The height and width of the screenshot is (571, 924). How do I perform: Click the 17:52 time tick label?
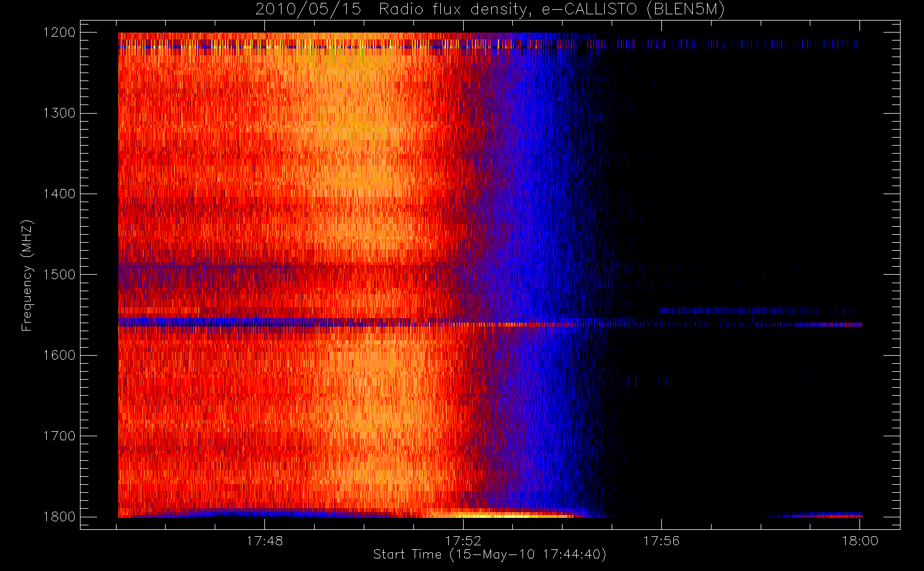(463, 541)
